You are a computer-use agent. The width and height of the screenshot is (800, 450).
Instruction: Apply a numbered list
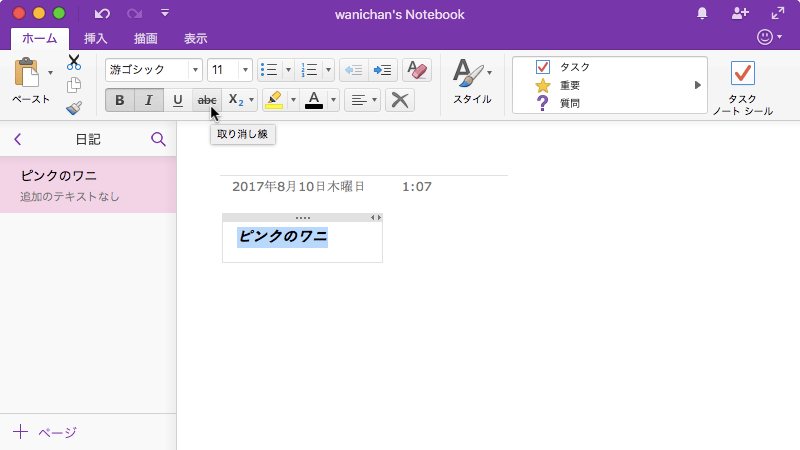pos(309,70)
